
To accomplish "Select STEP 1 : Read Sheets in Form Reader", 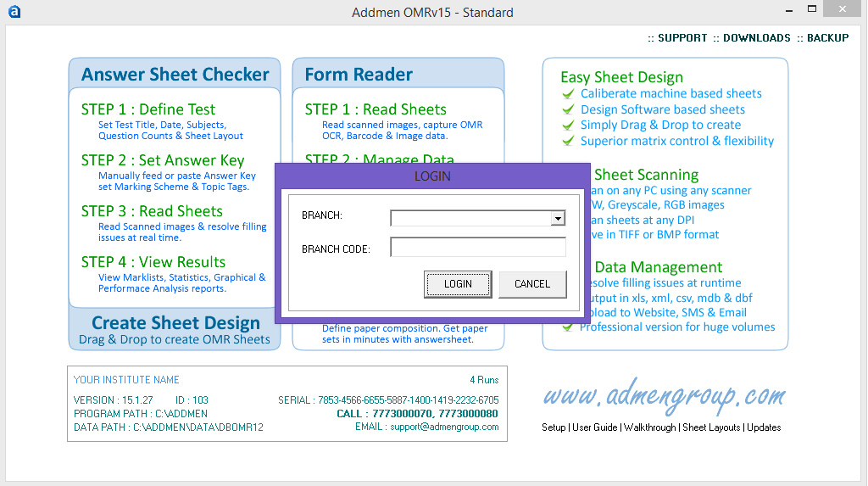I will (x=376, y=109).
